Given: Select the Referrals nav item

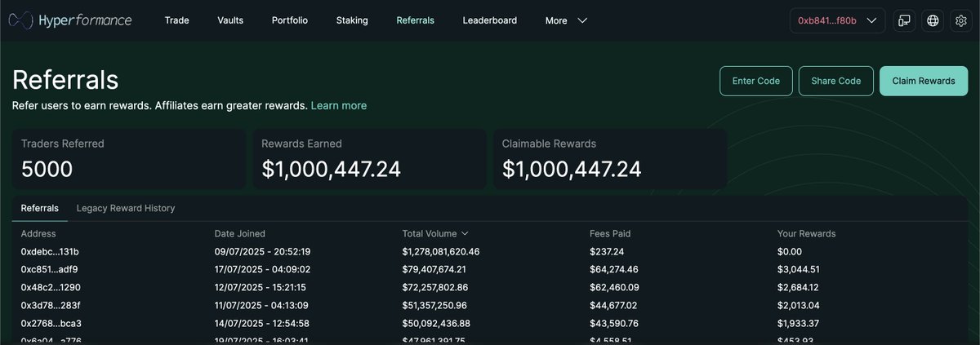Looking at the screenshot, I should click(415, 20).
